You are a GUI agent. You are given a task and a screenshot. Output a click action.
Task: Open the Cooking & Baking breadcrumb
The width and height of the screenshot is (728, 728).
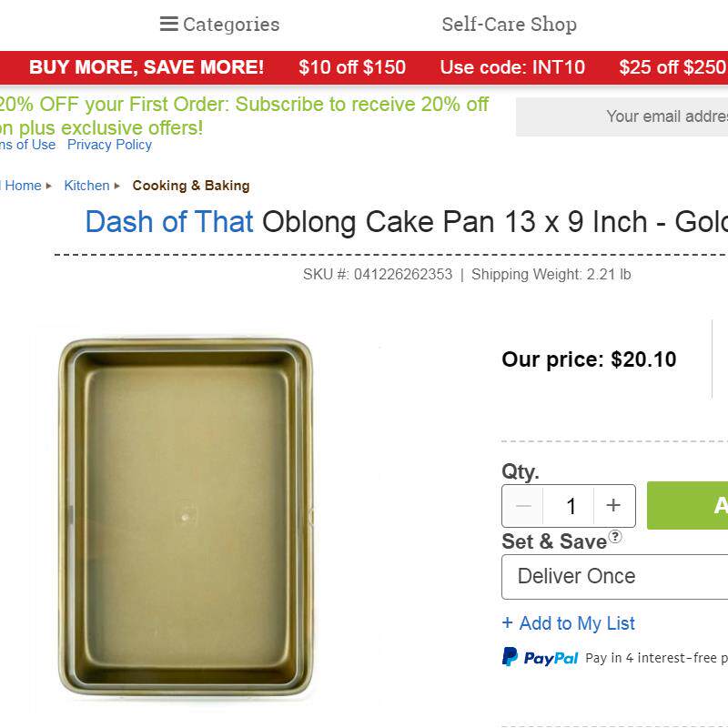click(191, 186)
